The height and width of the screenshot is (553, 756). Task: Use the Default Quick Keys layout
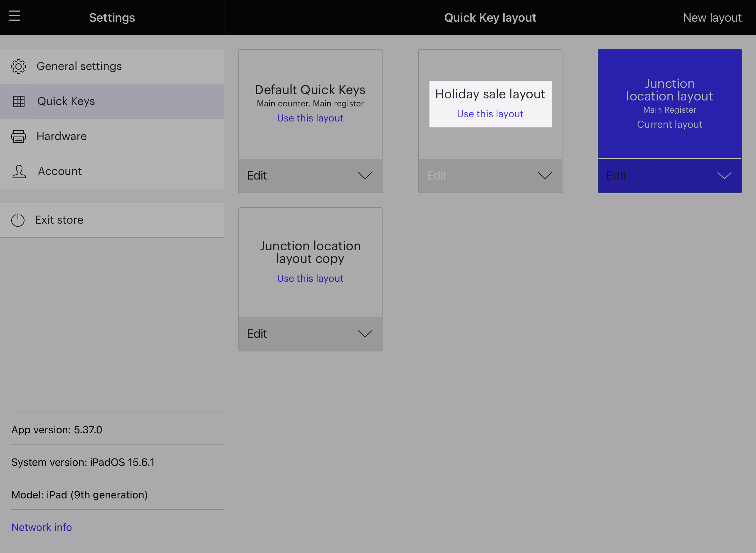[x=310, y=118]
